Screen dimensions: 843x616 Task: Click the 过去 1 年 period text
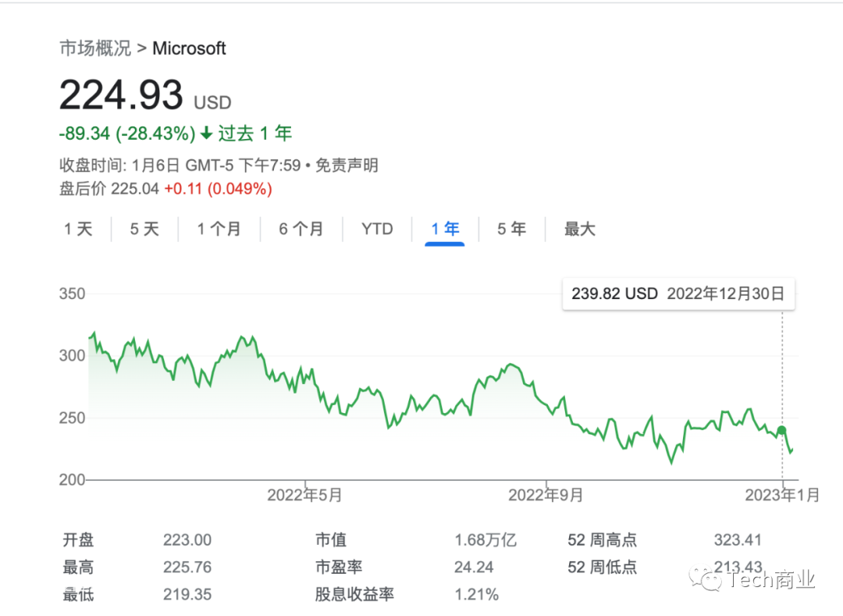point(254,134)
